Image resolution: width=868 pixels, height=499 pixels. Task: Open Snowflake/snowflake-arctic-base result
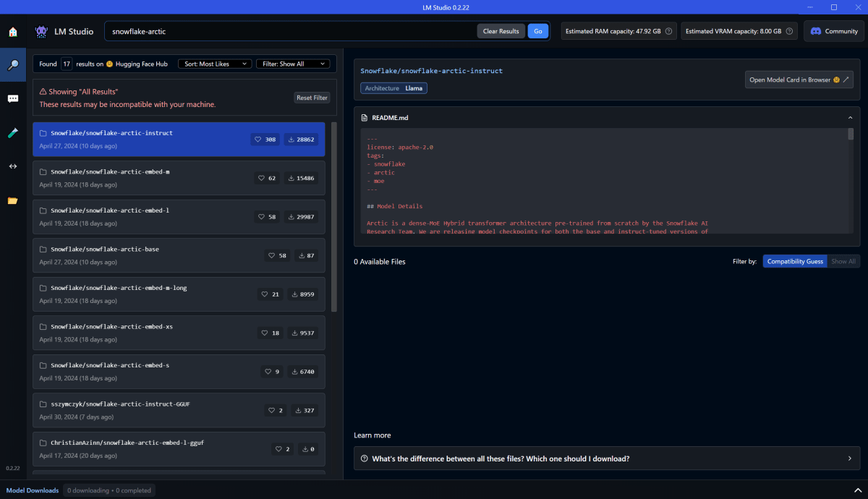tap(179, 255)
